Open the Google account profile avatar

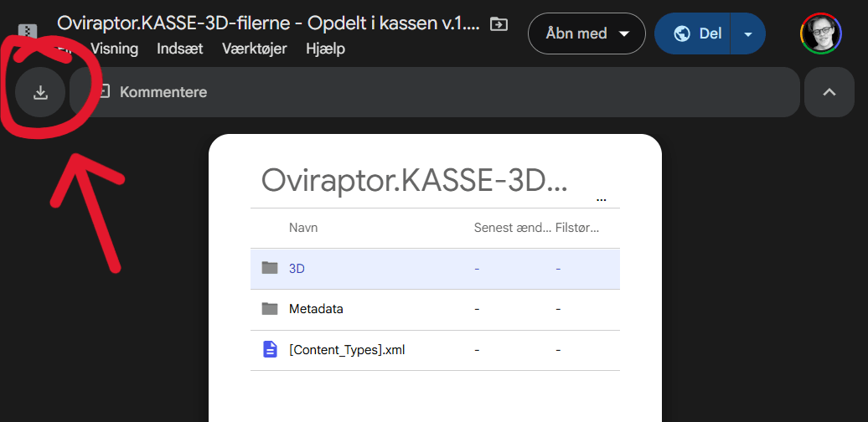pos(821,33)
